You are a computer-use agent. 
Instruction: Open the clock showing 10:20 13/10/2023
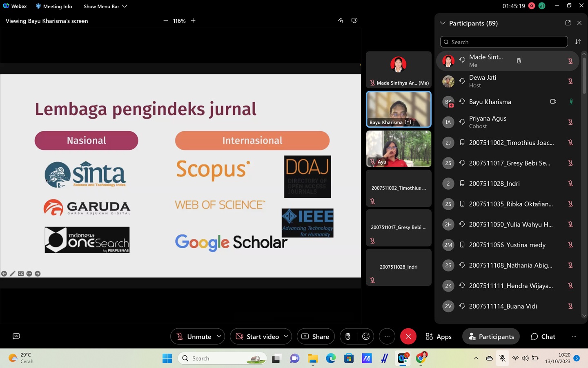coord(558,358)
